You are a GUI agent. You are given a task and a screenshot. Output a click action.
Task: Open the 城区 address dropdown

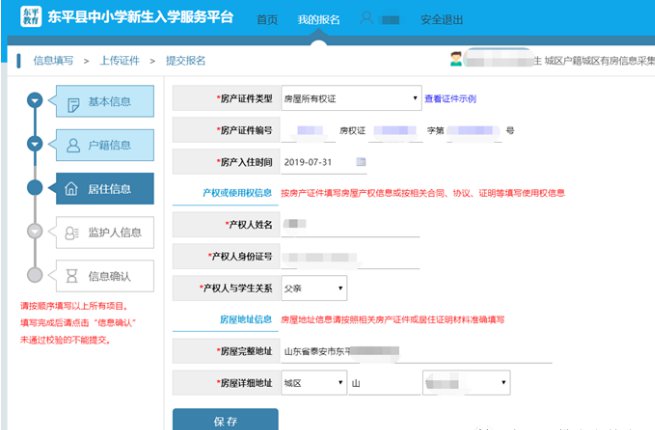(314, 383)
